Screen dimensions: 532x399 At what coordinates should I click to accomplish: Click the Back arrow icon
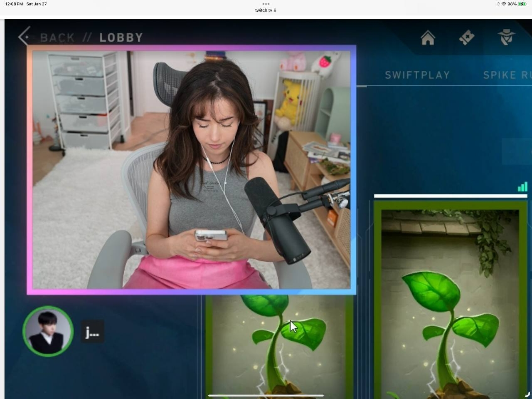[x=24, y=37]
